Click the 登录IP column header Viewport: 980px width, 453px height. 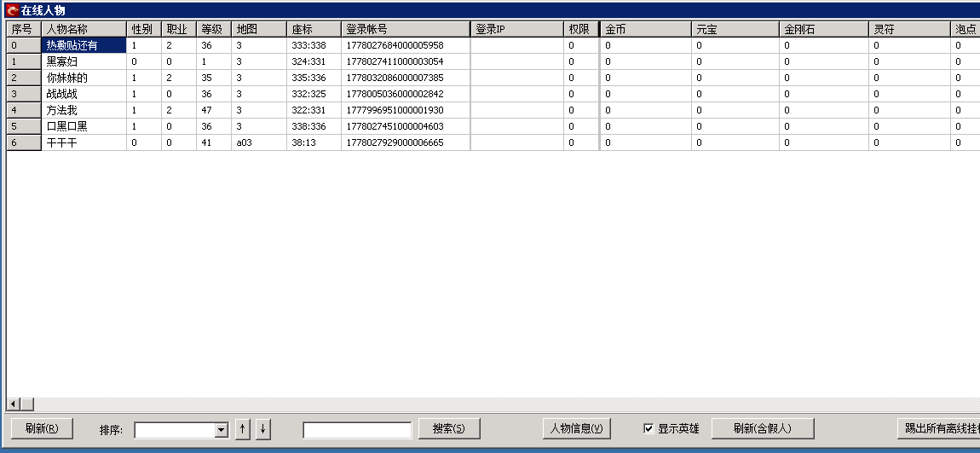[517, 29]
